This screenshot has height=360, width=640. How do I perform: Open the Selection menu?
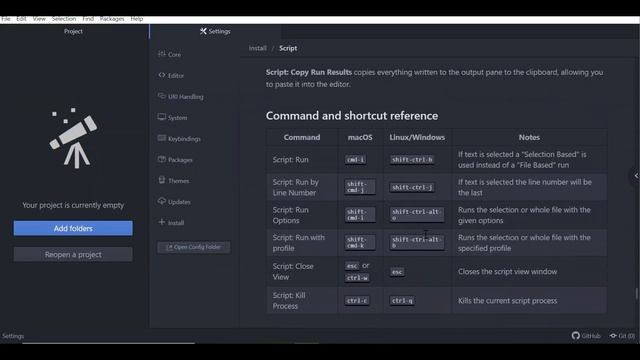[64, 19]
